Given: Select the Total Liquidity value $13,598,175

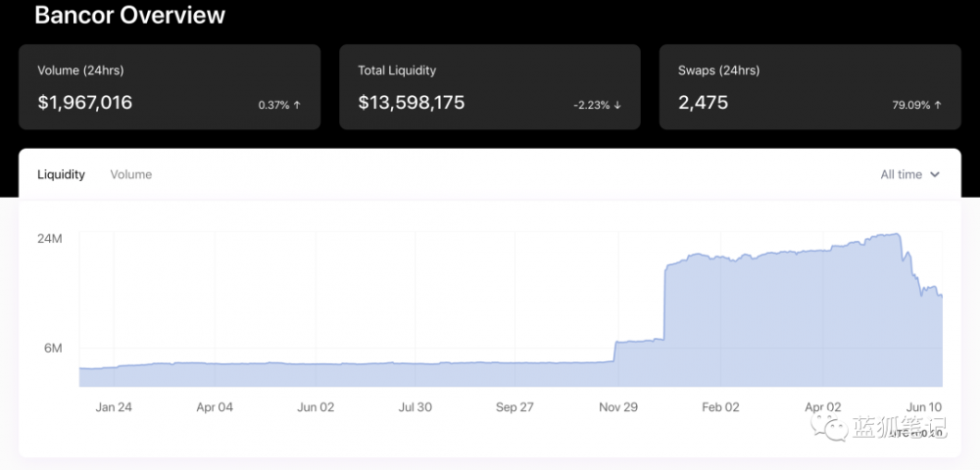Looking at the screenshot, I should click(411, 103).
